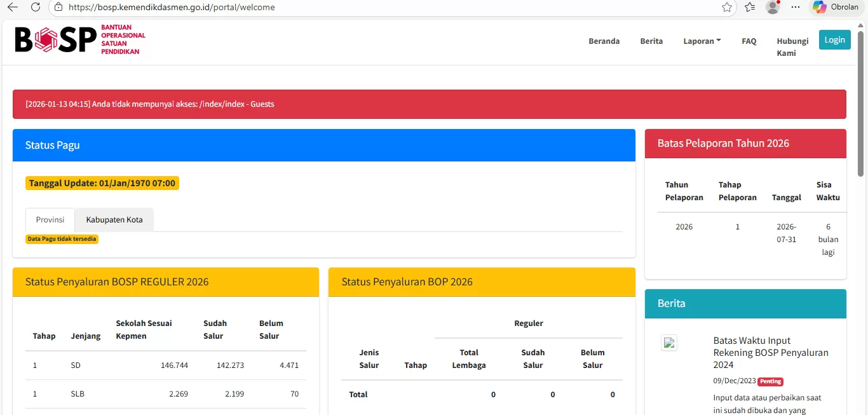Screen dimensions: 868x415
Task: Open the Berita menu item in navbar
Action: click(651, 41)
